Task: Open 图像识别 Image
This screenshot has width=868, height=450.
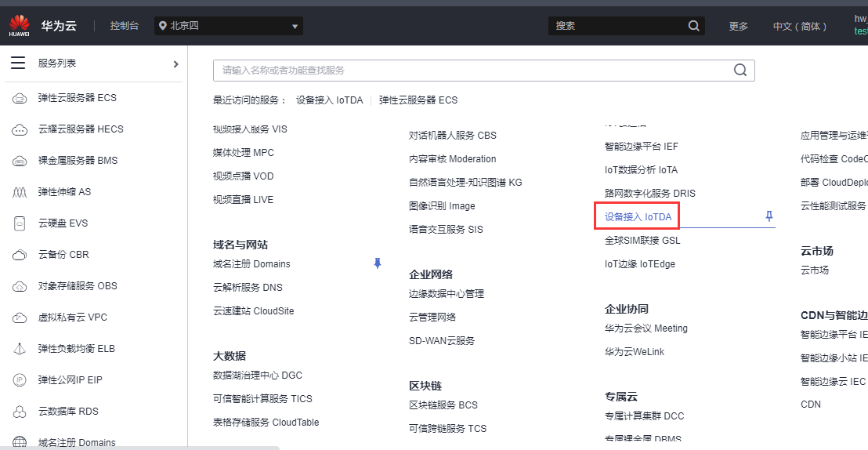Action: (x=442, y=206)
